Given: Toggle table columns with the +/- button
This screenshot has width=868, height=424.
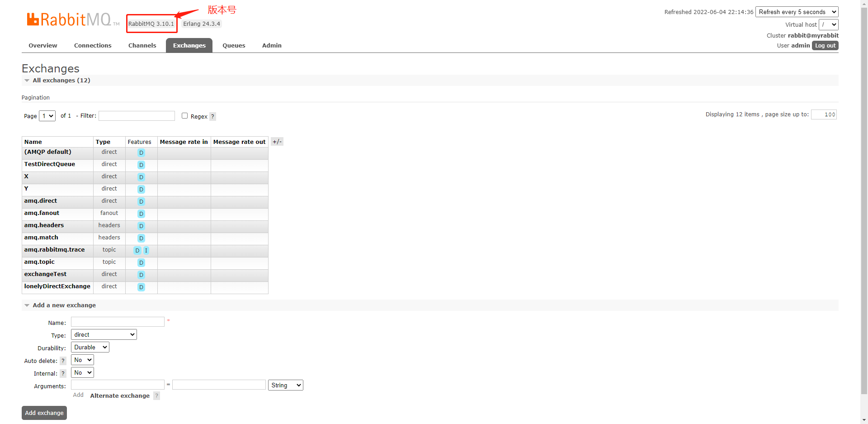Looking at the screenshot, I should pos(277,142).
